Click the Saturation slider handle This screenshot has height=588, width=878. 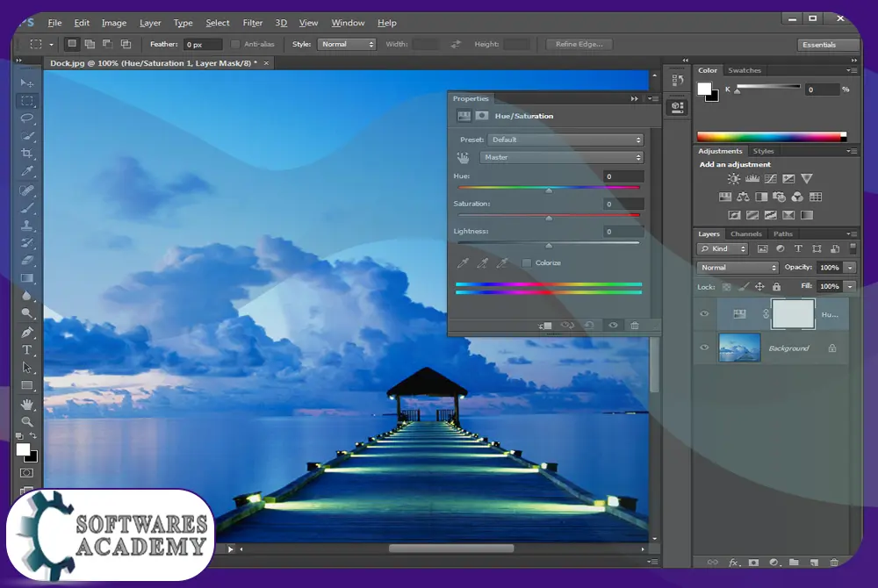(x=549, y=219)
